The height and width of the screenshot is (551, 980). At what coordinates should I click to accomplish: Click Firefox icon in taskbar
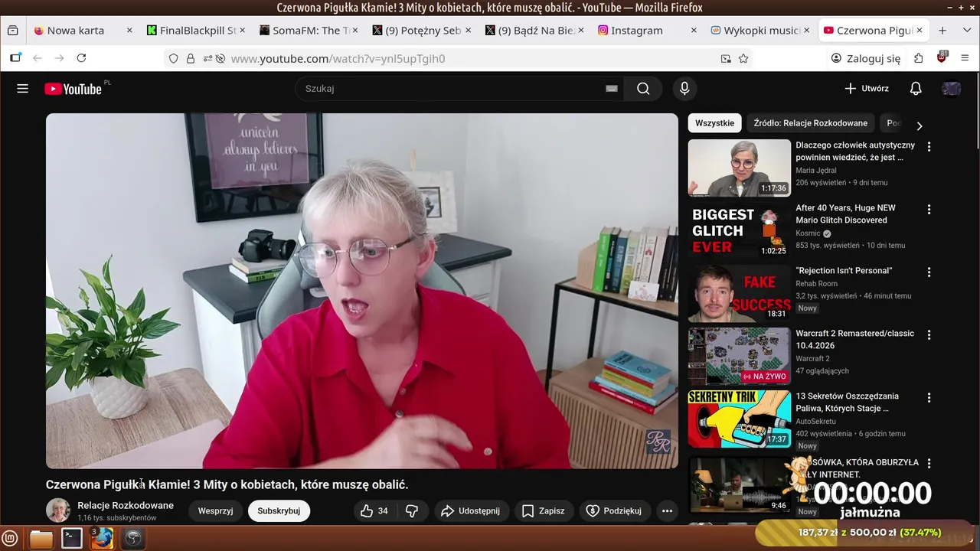[x=103, y=538]
